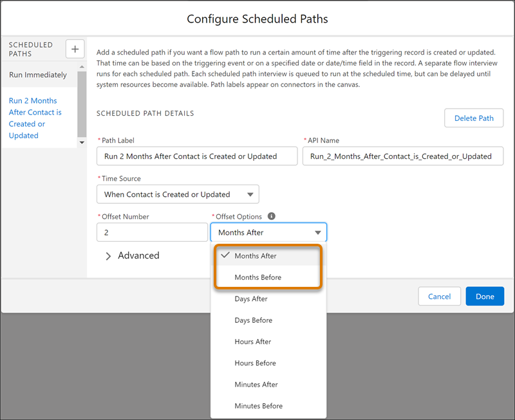Open the Time Source dropdown
The width and height of the screenshot is (515, 420).
(178, 194)
